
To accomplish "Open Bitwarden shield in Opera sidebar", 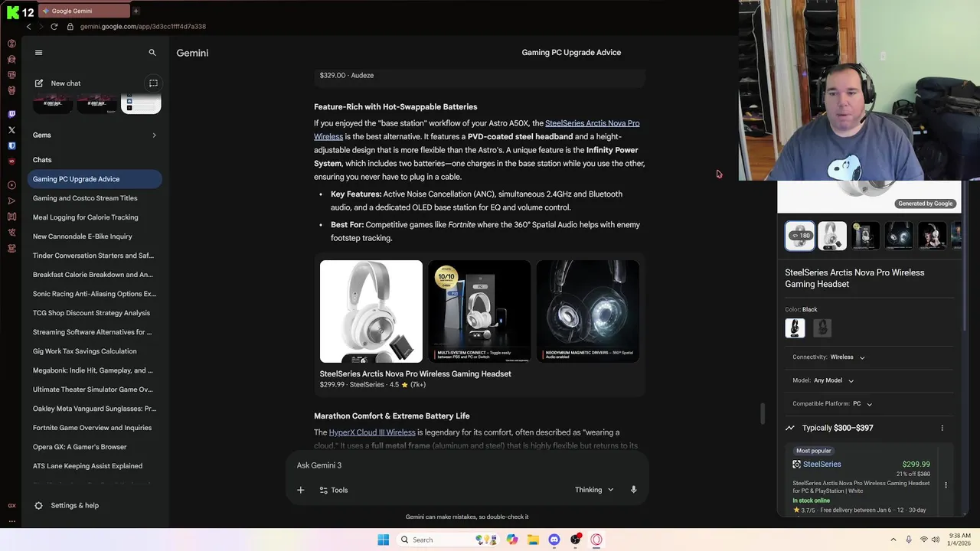I will click(11, 145).
